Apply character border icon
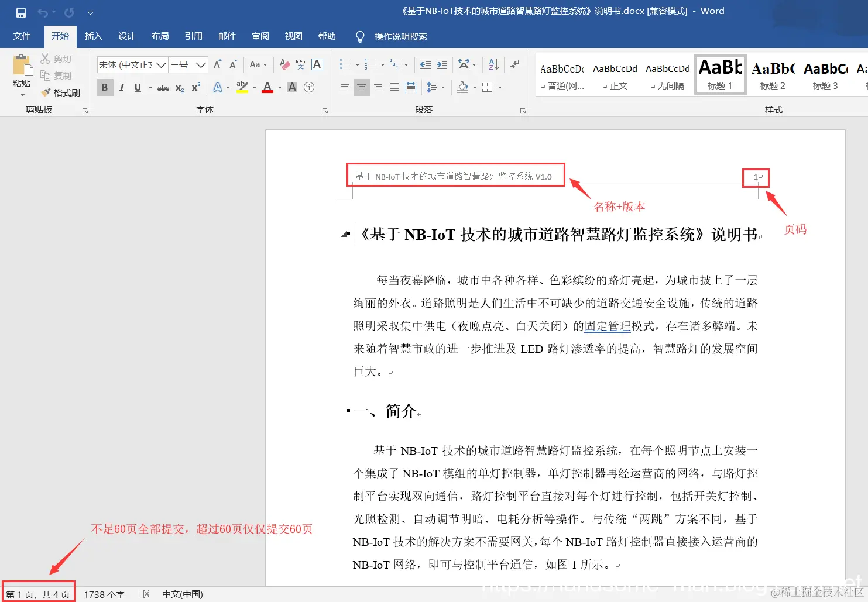The height and width of the screenshot is (602, 868). tap(317, 64)
